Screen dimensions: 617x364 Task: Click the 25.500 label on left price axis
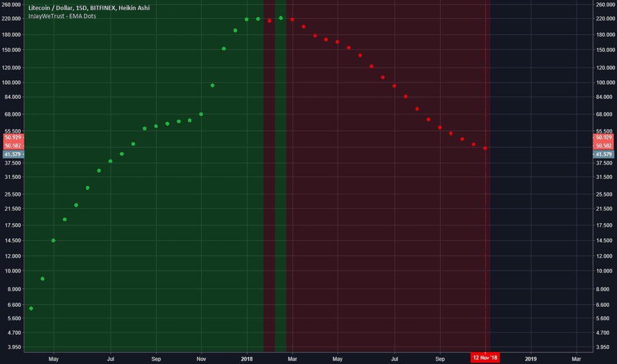13,195
